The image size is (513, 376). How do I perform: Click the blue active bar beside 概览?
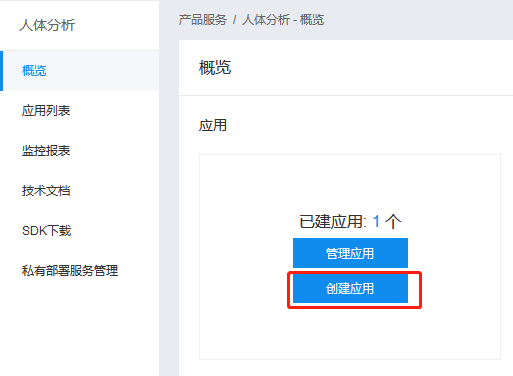click(1, 71)
